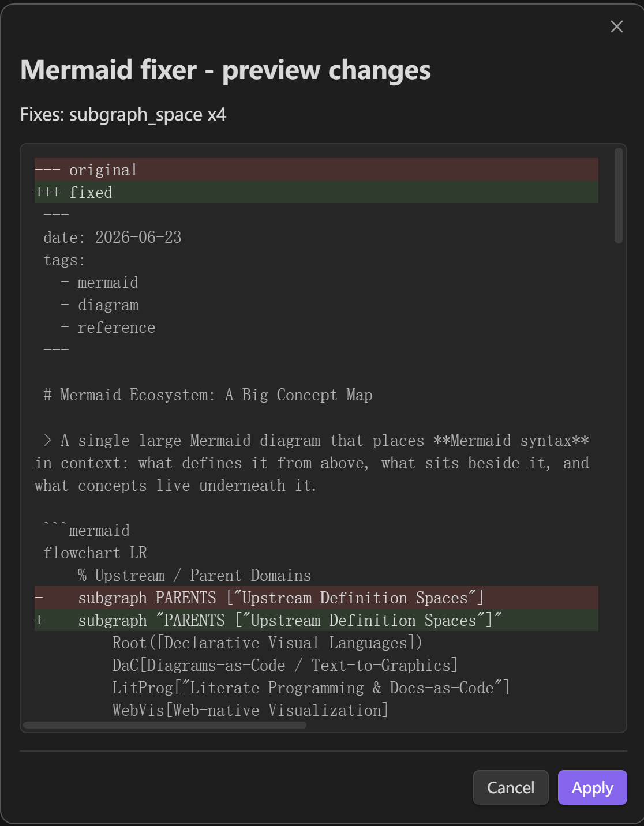The image size is (644, 826).
Task: Cancel the preview changes dialog
Action: click(511, 787)
